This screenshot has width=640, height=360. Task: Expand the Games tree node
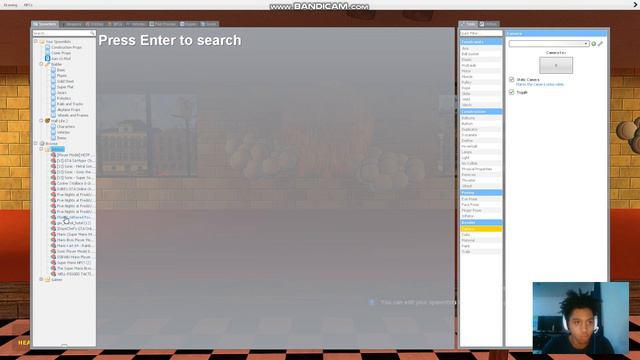click(41, 280)
